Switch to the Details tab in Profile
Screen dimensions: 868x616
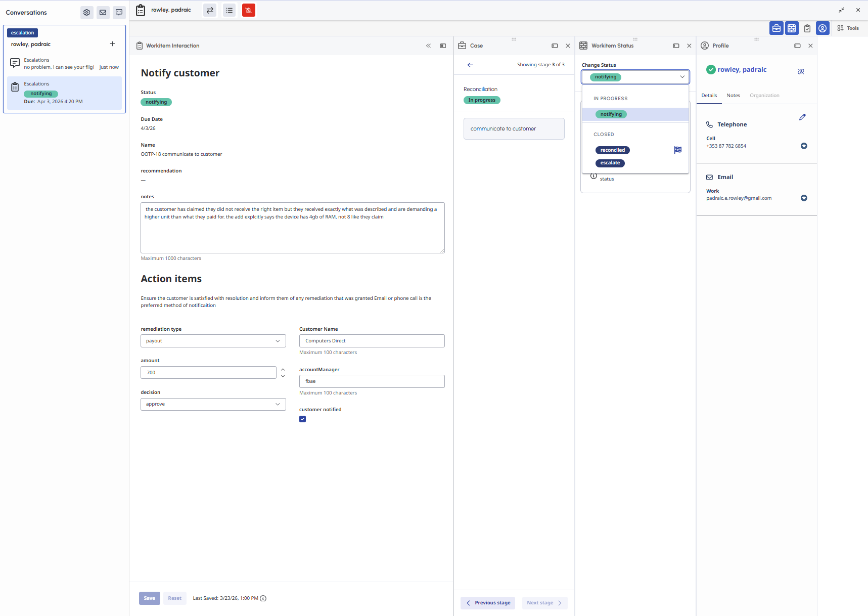709,96
